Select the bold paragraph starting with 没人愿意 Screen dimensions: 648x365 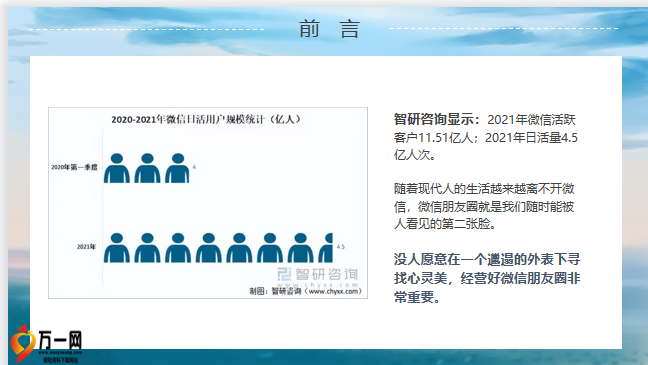tap(487, 278)
